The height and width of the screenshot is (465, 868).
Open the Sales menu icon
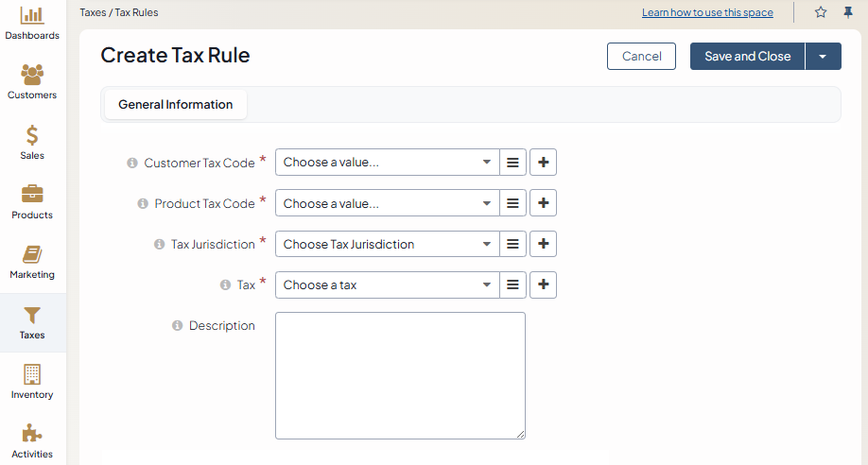(32, 142)
